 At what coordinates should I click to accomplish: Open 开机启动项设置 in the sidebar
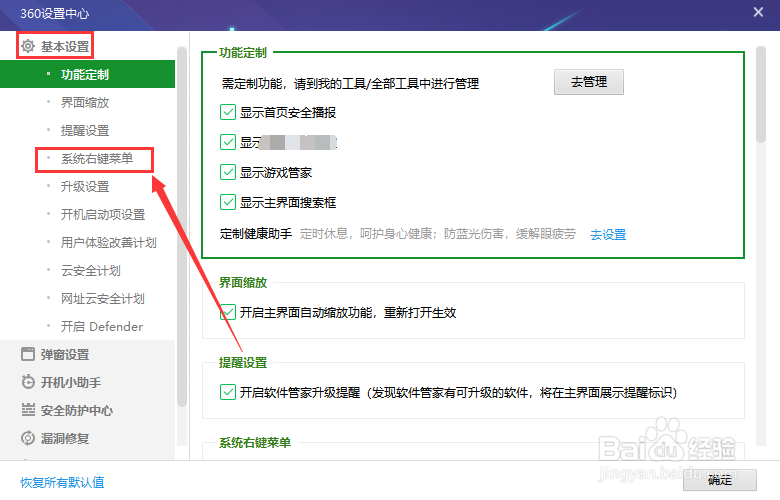click(x=103, y=214)
